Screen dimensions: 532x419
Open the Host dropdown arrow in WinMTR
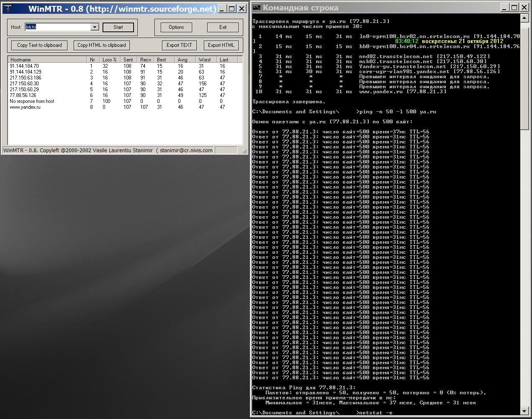click(95, 27)
